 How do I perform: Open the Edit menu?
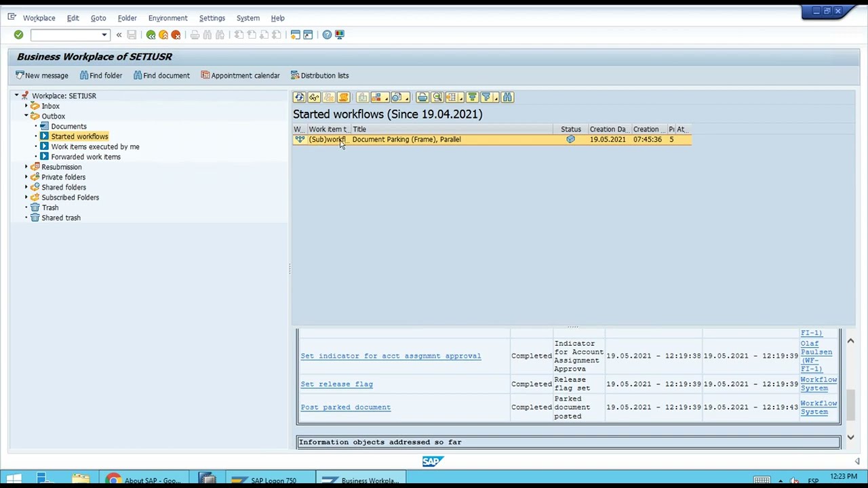click(73, 18)
